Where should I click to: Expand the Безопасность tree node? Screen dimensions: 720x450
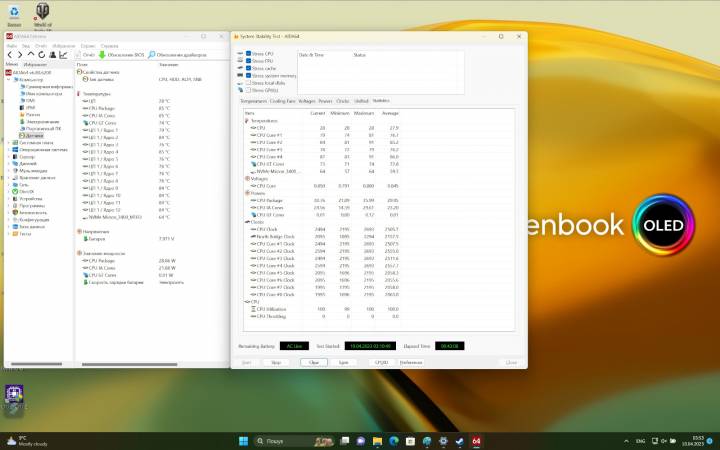(8, 213)
